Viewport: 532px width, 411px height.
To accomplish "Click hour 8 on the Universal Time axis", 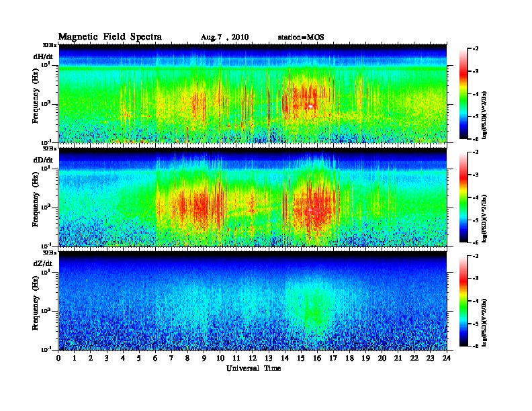I will tap(188, 359).
